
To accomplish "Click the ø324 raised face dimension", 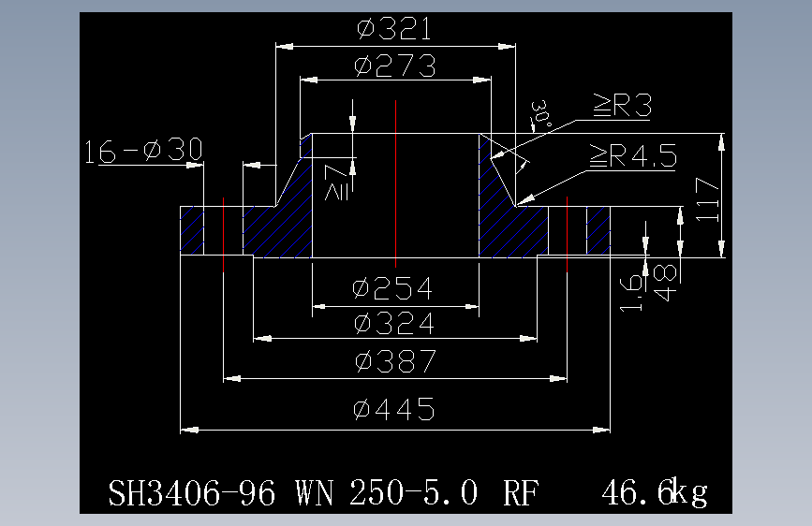I will [394, 324].
